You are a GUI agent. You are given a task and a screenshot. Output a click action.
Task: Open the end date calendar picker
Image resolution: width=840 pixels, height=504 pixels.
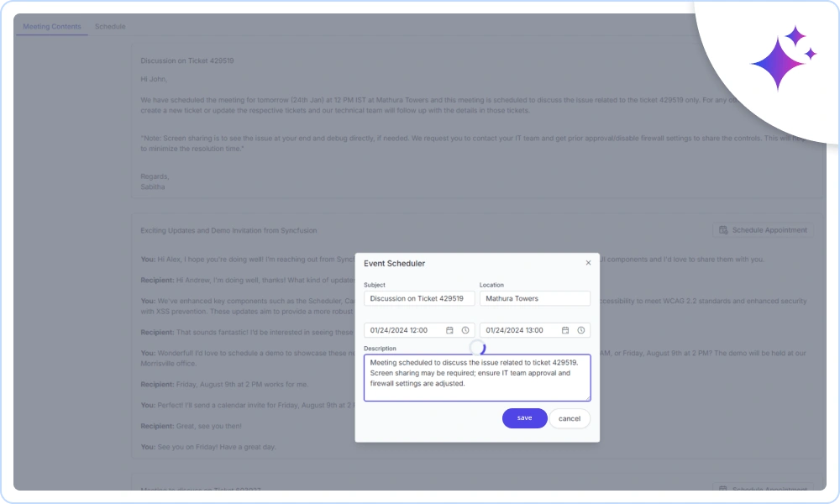[x=565, y=330]
